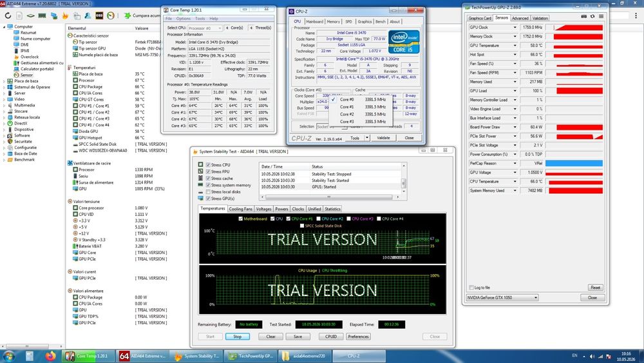
Task: Open CPU-Z Tools dropdown arrow
Action: coord(367,138)
